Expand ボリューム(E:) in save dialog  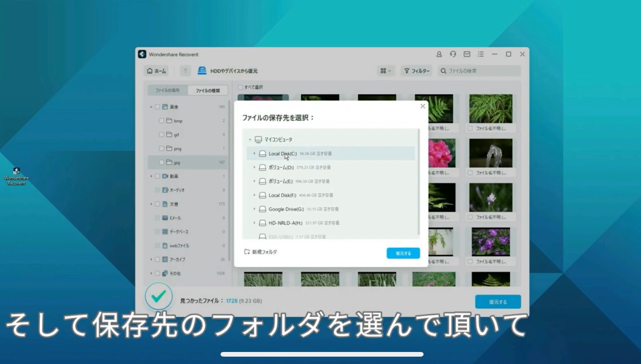(x=254, y=181)
